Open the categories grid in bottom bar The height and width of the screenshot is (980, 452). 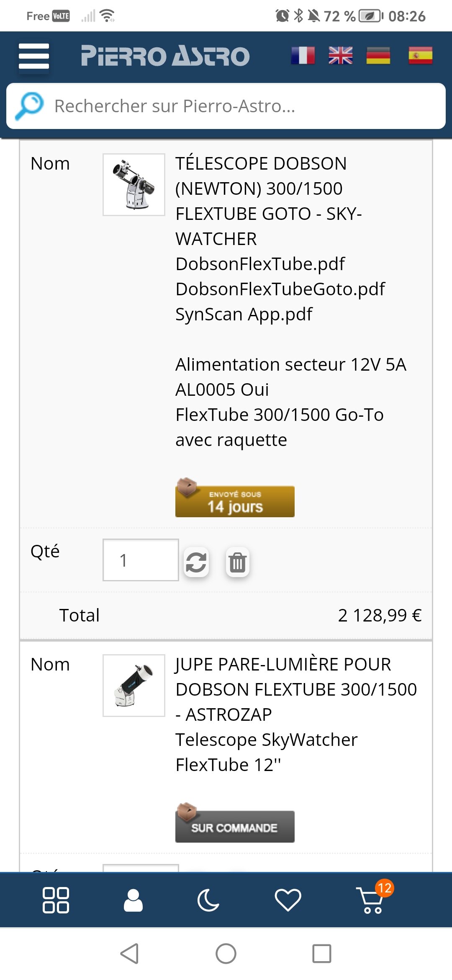(x=56, y=900)
